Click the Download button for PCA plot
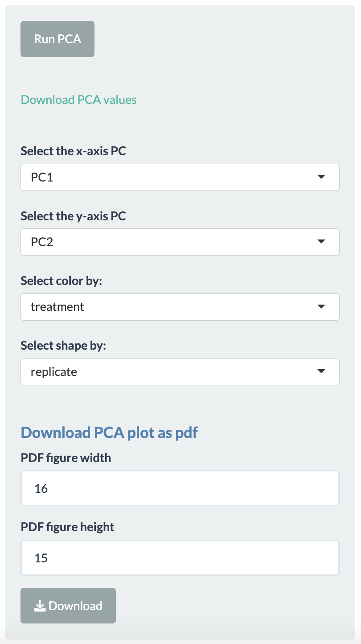Image resolution: width=361 pixels, height=644 pixels. point(68,606)
